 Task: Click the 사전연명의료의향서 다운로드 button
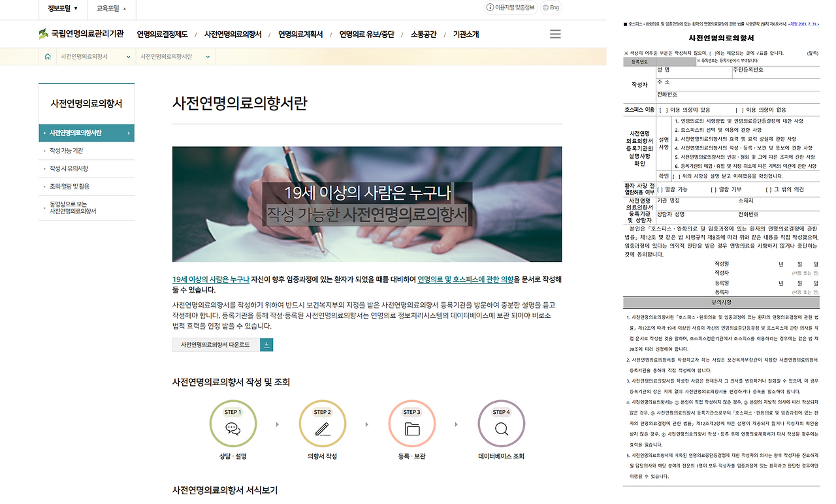[x=216, y=344]
